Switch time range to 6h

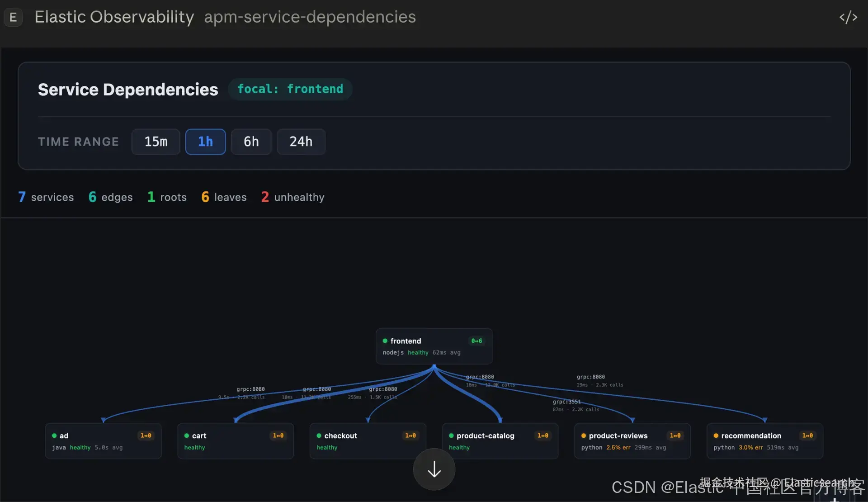(251, 142)
